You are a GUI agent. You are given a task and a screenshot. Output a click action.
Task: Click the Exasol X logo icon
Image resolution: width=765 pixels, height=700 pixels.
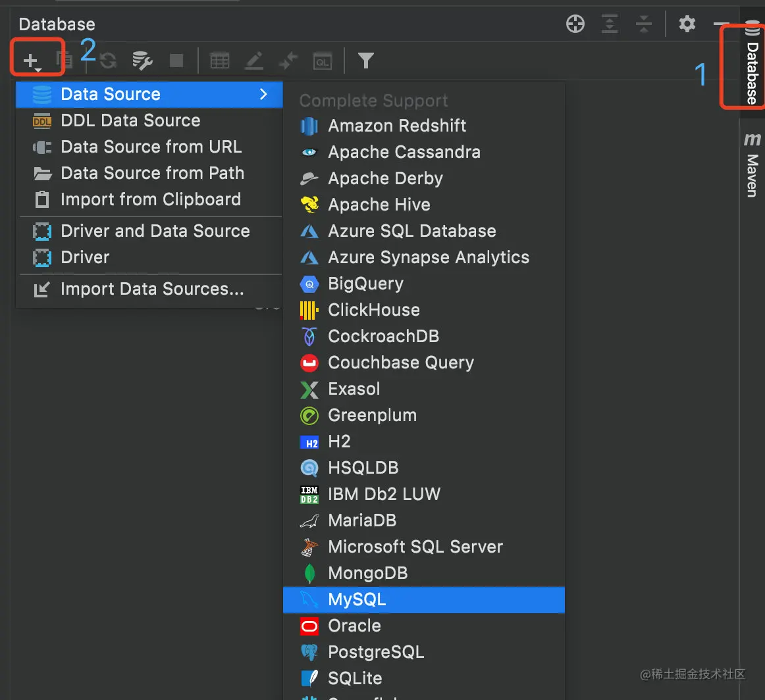tap(309, 389)
